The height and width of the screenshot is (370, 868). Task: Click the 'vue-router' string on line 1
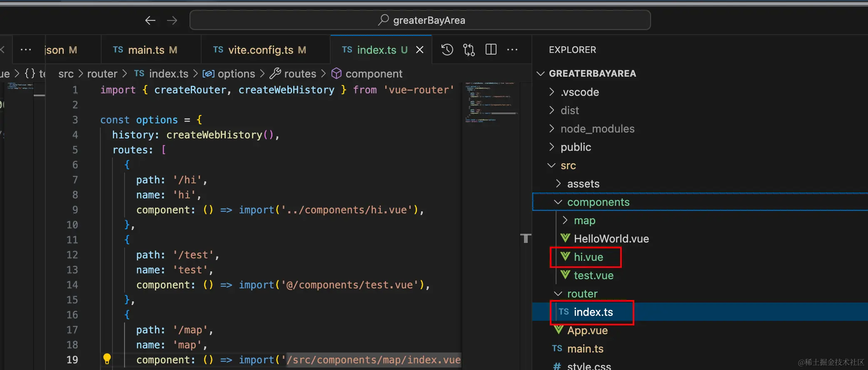click(419, 90)
